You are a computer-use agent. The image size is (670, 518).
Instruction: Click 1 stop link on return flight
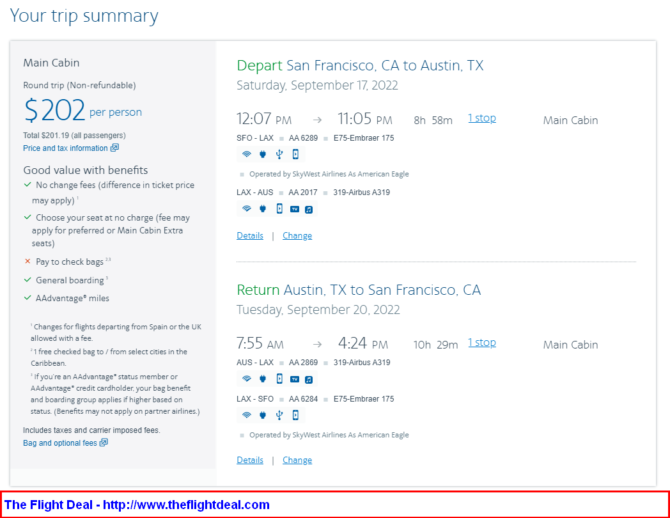(x=482, y=343)
